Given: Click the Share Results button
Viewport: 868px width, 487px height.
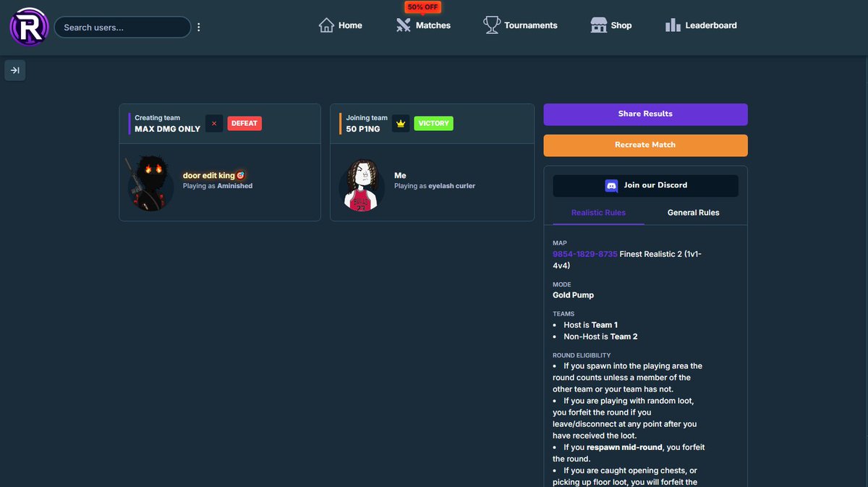Looking at the screenshot, I should 645,114.
